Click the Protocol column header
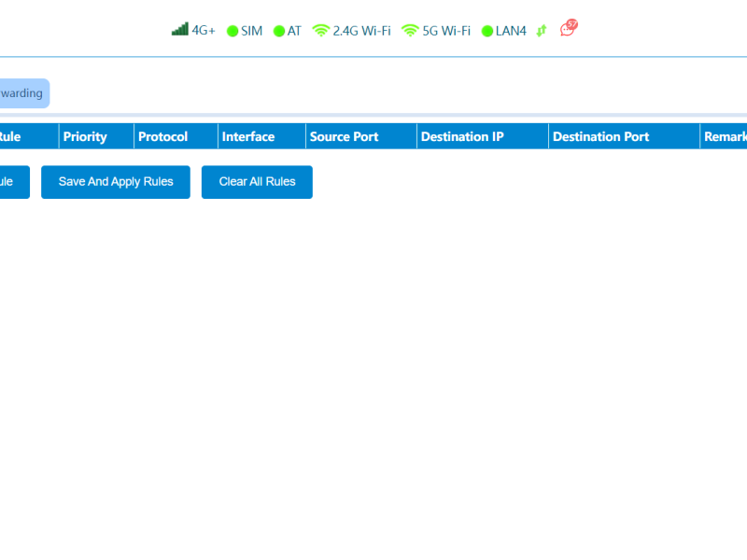Screen dimensions: 747x560 [163, 136]
